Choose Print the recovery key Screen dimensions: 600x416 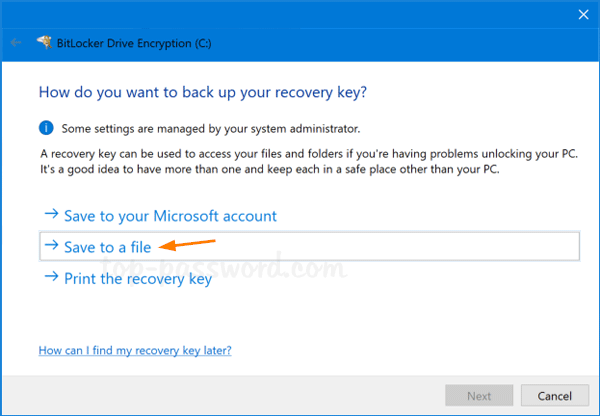pyautogui.click(x=137, y=278)
